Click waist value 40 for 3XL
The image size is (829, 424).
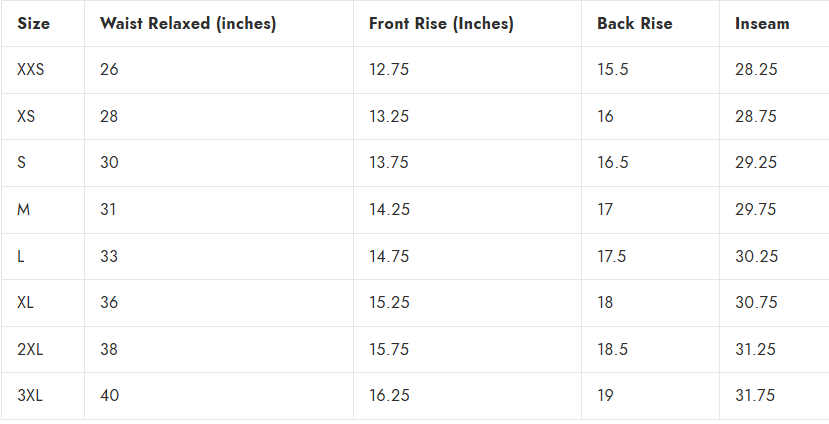(x=110, y=395)
